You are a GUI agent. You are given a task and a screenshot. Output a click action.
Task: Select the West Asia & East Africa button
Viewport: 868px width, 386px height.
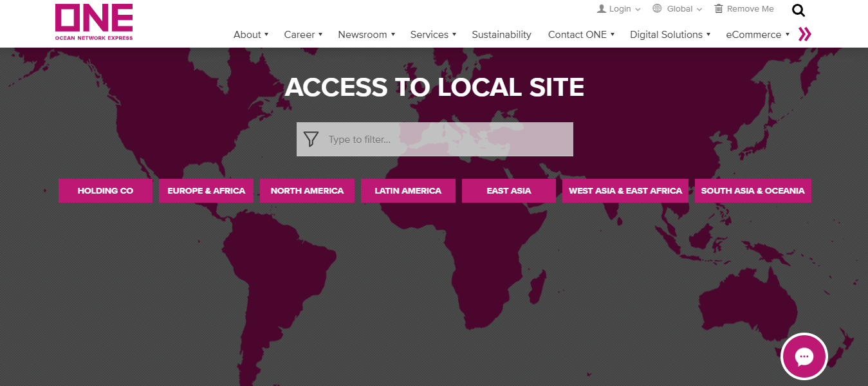pyautogui.click(x=625, y=191)
